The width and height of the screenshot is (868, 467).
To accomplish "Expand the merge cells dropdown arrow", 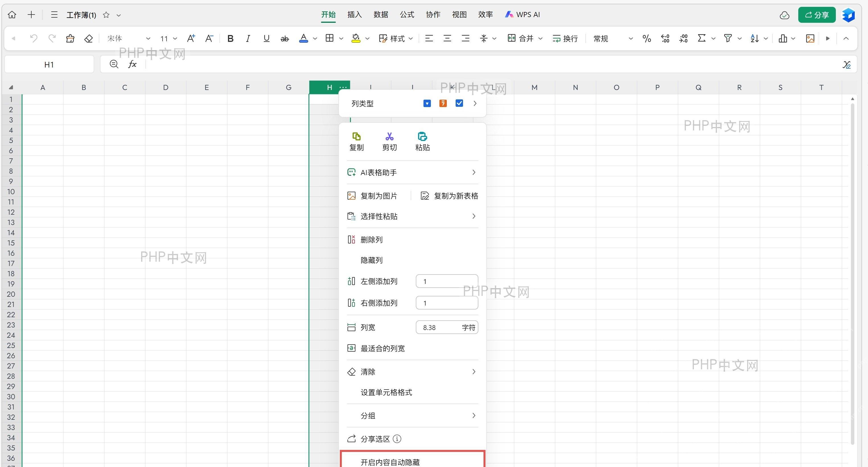I will [x=540, y=38].
